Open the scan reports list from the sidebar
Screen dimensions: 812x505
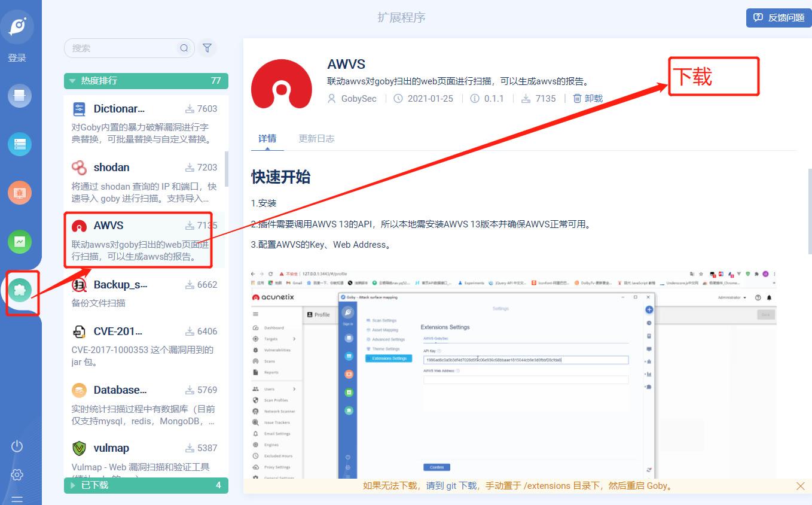(x=20, y=144)
